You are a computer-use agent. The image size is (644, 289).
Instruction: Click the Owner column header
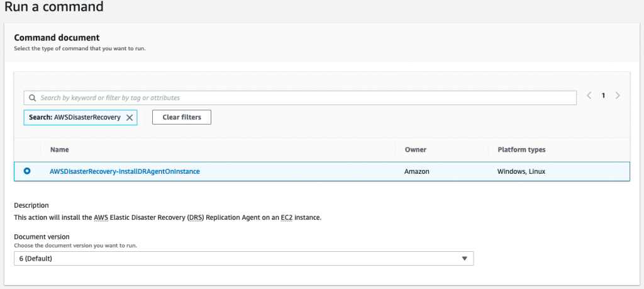416,150
